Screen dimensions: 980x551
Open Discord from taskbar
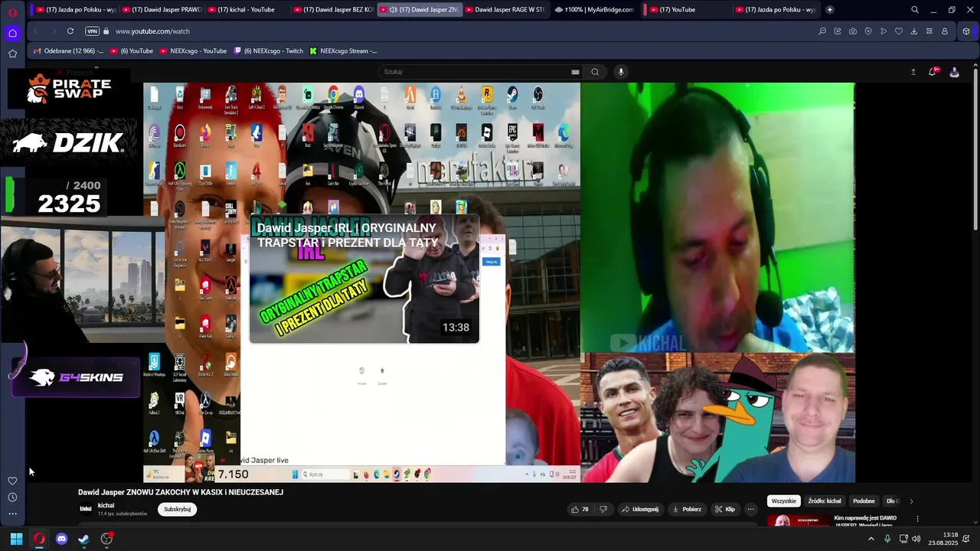point(61,539)
